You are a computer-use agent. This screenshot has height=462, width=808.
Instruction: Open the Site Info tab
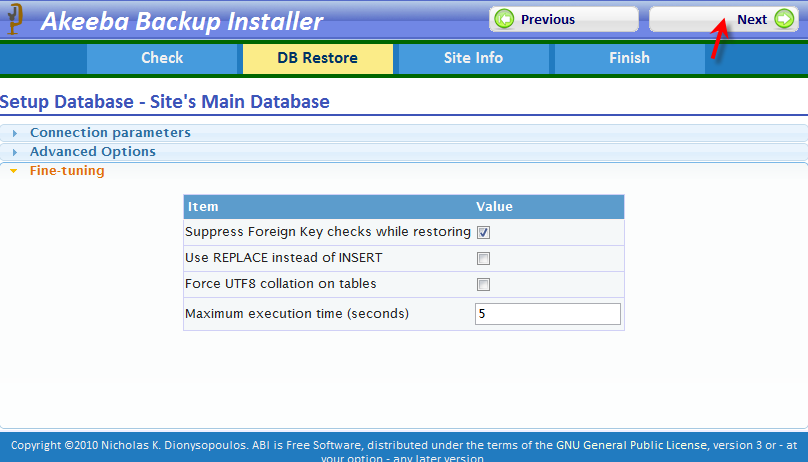[474, 58]
